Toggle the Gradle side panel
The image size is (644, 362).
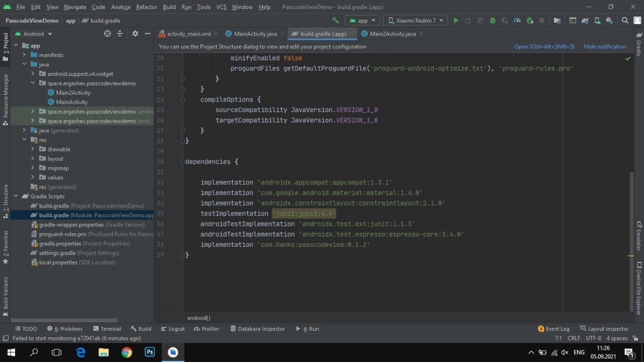(639, 45)
